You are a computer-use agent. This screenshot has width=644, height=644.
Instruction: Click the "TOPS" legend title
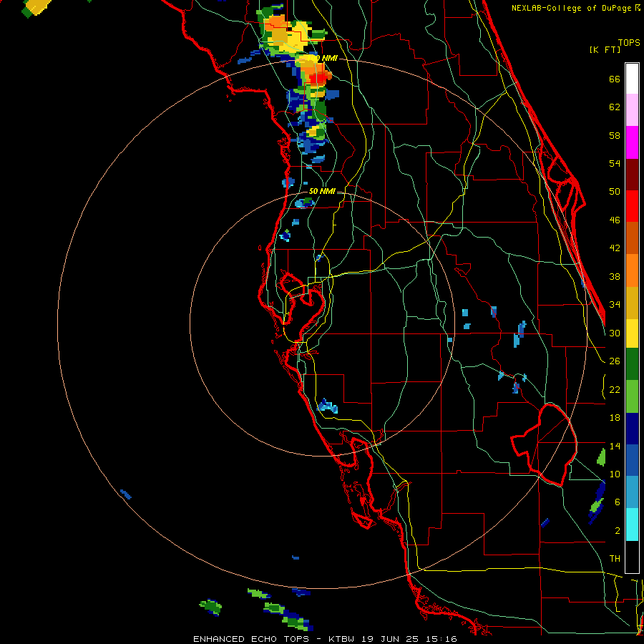click(629, 43)
